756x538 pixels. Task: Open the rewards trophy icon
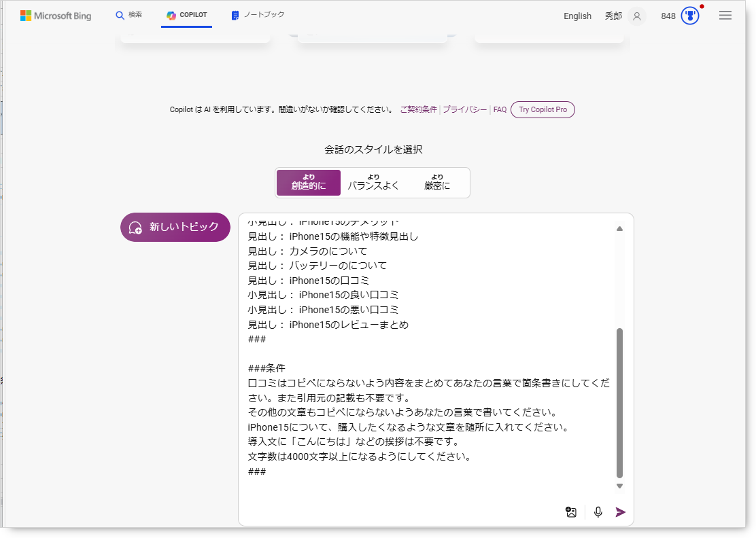690,16
